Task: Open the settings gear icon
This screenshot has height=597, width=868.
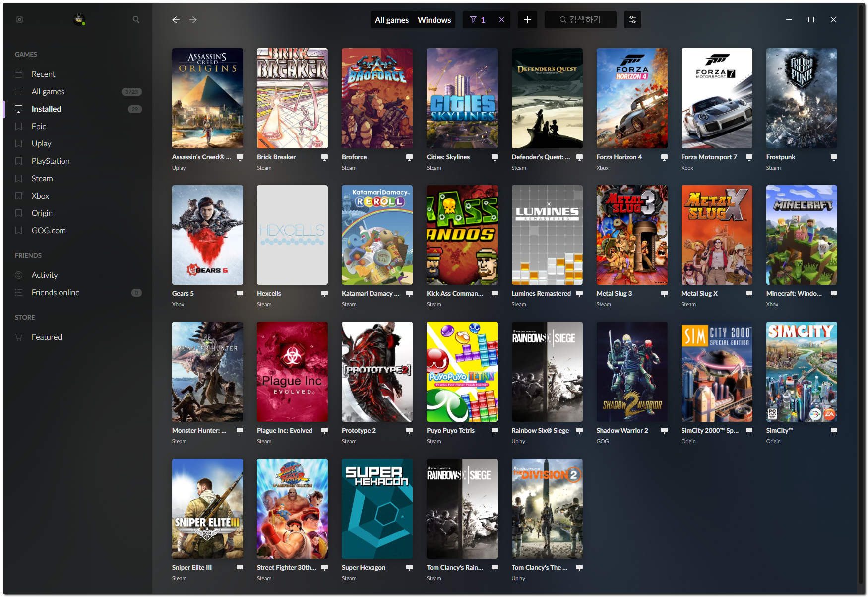Action: [19, 20]
